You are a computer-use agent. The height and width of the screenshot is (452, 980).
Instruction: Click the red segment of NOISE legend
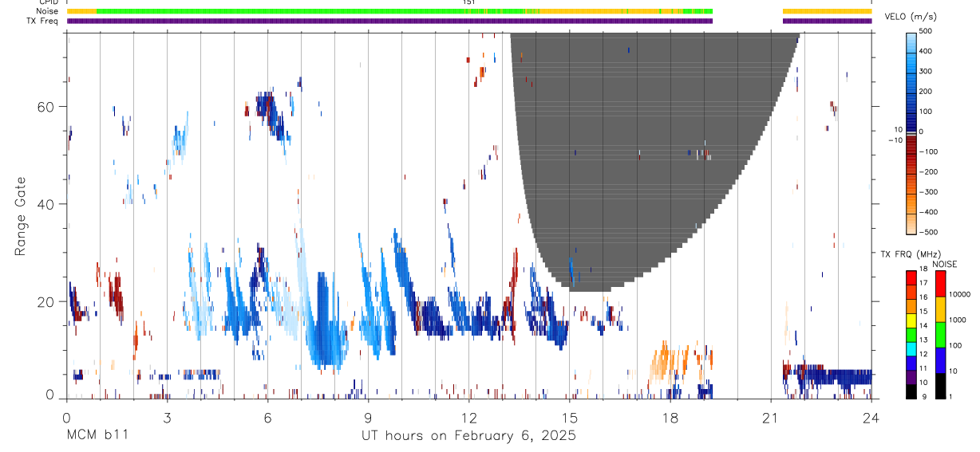[940, 284]
